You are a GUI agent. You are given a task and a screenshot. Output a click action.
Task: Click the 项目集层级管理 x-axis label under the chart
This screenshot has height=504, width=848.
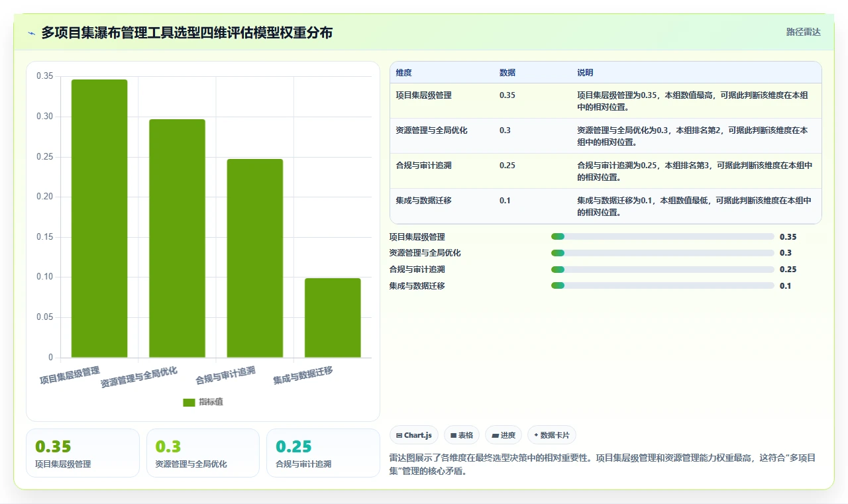click(70, 376)
